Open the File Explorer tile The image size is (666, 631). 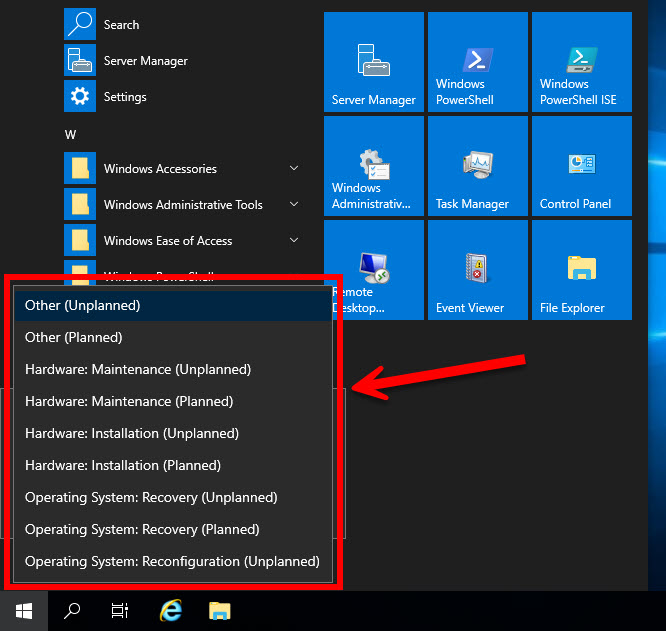tap(582, 270)
